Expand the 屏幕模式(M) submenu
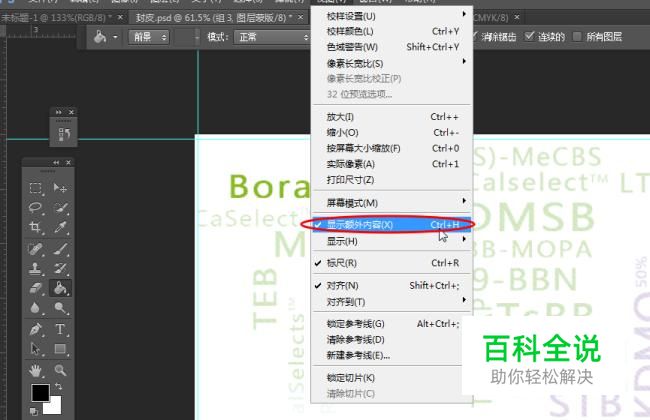 coord(392,203)
